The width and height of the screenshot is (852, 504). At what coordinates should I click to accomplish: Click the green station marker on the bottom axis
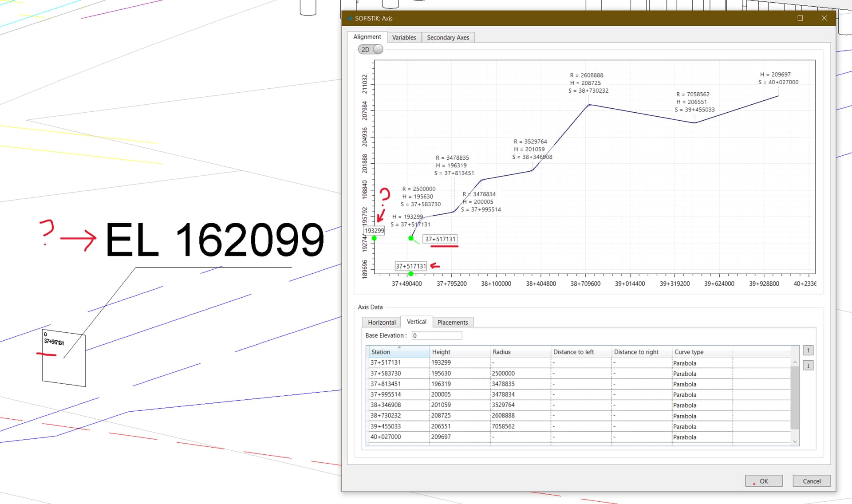[x=411, y=274]
